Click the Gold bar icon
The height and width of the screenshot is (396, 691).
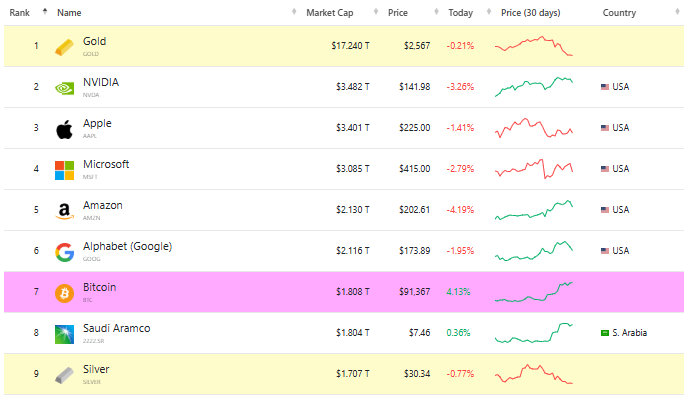pos(64,47)
